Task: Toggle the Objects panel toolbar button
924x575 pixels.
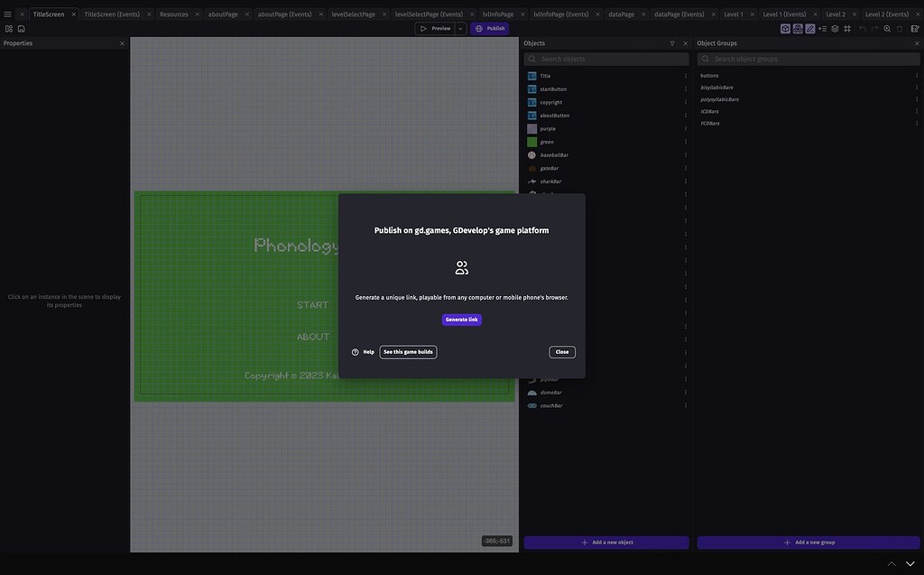Action: click(783, 28)
